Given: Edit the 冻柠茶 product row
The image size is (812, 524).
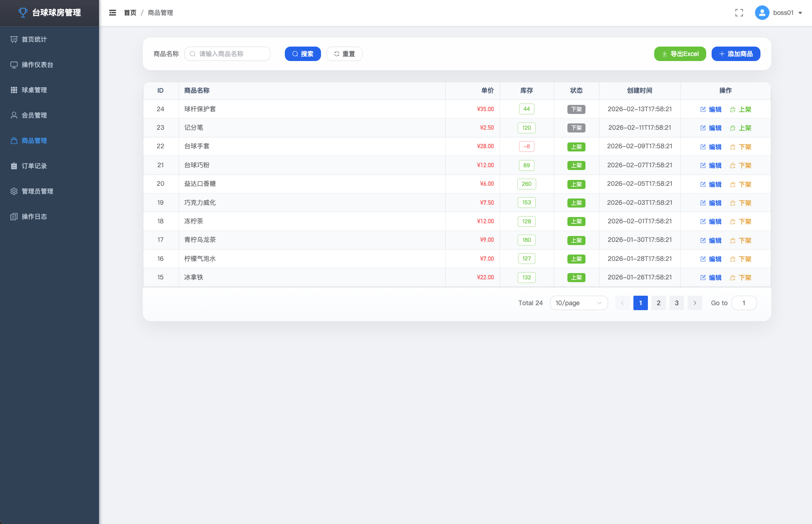Looking at the screenshot, I should coord(711,222).
